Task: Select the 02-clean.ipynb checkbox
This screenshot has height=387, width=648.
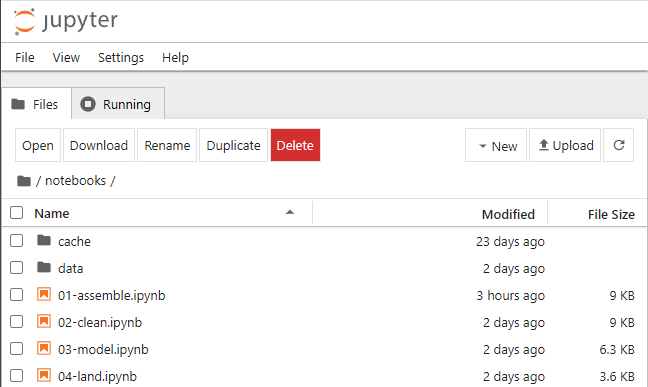Action: (x=17, y=322)
